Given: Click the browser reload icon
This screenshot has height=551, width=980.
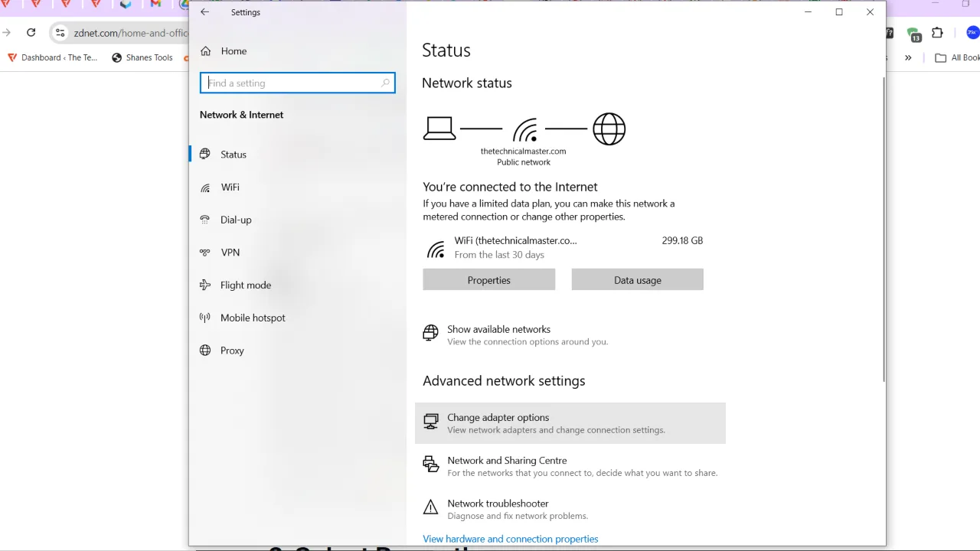Looking at the screenshot, I should (x=31, y=32).
